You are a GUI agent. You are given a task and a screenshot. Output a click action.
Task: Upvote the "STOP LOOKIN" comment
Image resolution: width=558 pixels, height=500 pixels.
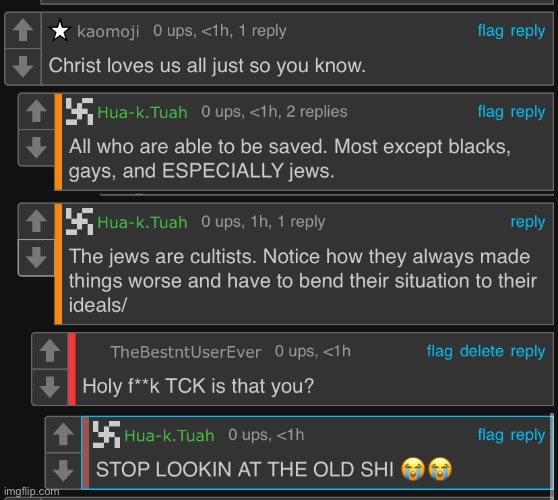[63, 435]
